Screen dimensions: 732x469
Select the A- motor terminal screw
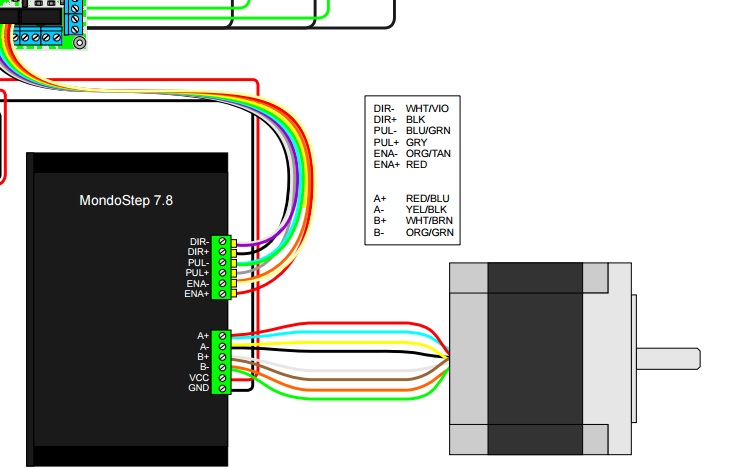[221, 346]
